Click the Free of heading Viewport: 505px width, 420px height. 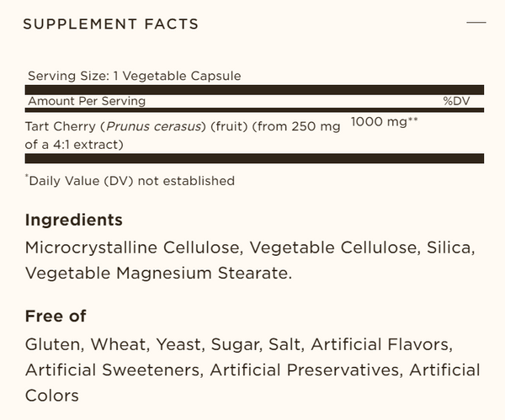56,316
